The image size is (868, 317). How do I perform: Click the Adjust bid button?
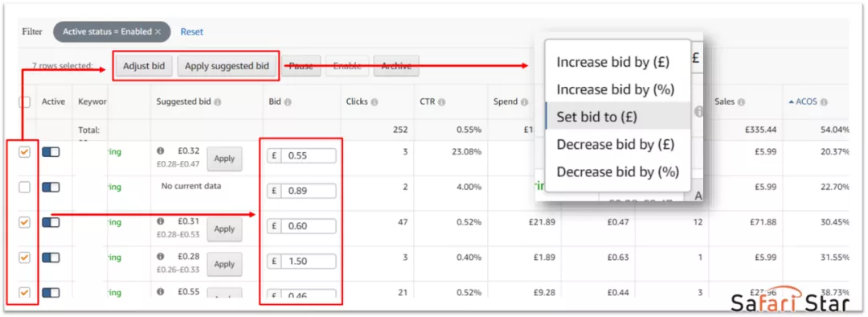pos(144,66)
